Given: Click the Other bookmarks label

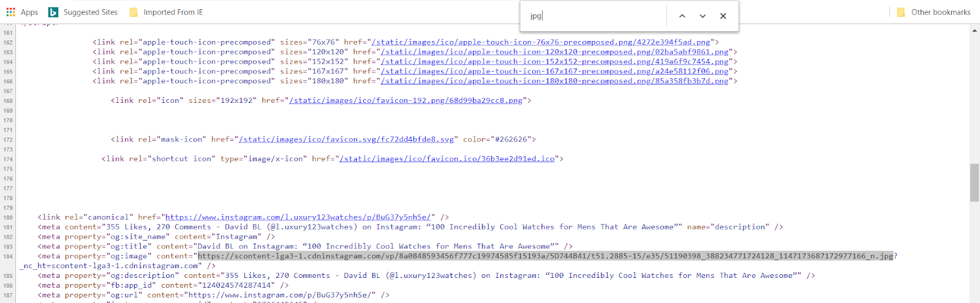Looking at the screenshot, I should (941, 12).
